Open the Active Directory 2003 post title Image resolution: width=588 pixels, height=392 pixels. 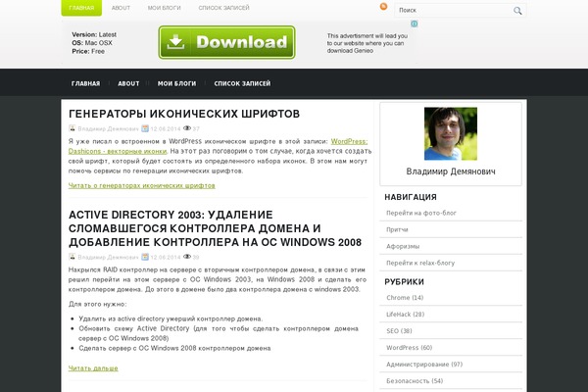215,228
